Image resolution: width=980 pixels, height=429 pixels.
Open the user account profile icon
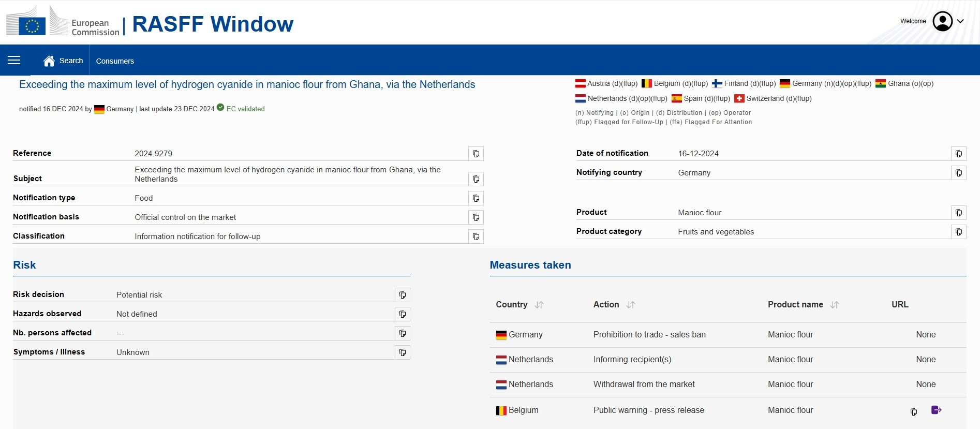[x=942, y=21]
